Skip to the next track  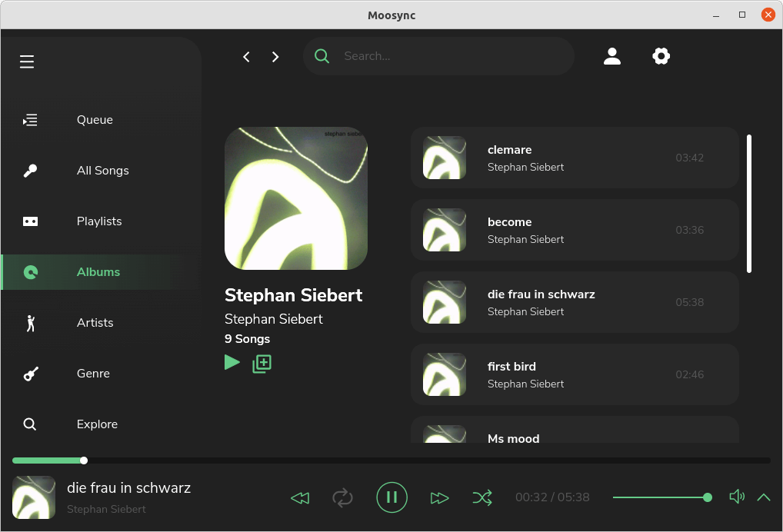click(439, 497)
